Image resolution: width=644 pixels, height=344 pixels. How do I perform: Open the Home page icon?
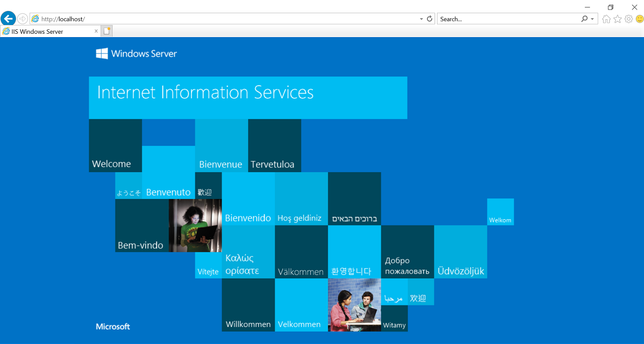[x=606, y=19]
